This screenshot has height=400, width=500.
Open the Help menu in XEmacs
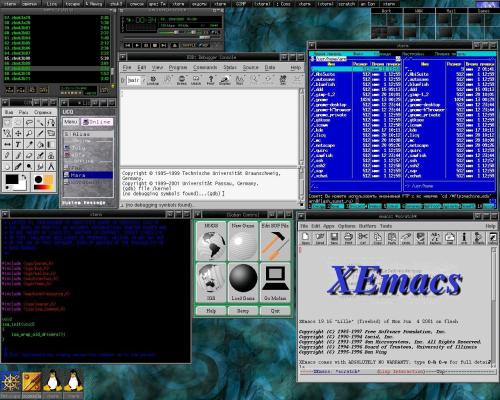pos(490,226)
